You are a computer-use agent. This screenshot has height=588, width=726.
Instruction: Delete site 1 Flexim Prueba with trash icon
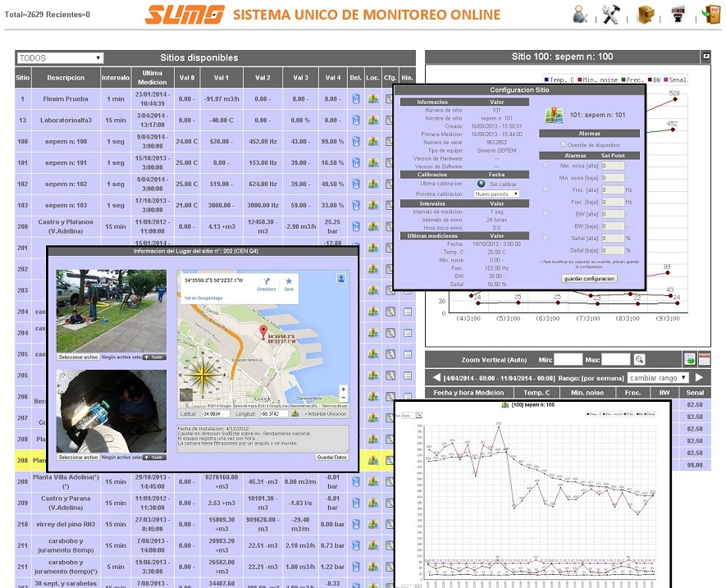point(355,98)
